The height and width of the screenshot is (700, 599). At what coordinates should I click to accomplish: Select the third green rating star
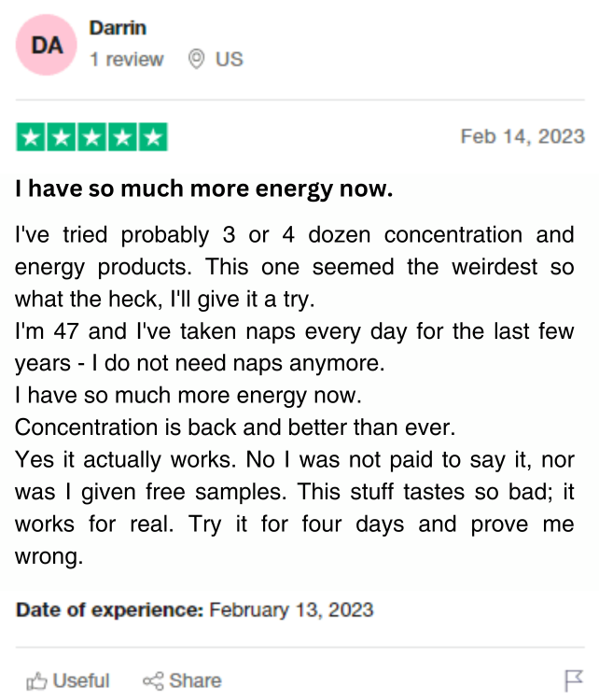click(x=91, y=138)
